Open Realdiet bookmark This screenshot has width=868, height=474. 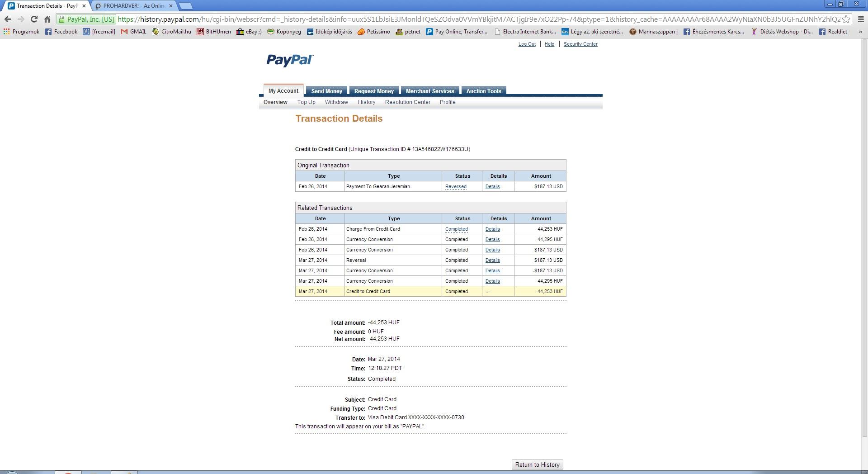pos(833,32)
